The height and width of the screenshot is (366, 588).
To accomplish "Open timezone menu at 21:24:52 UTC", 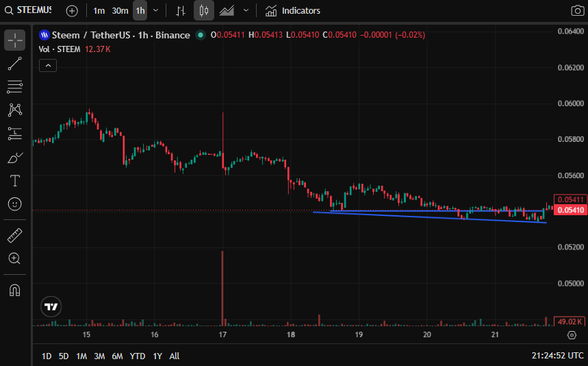I will click(557, 356).
